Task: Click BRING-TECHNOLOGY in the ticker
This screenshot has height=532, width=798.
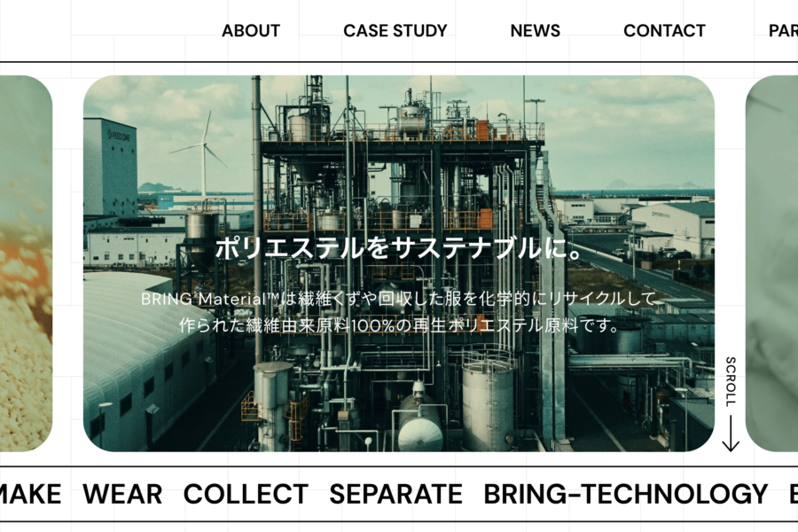Action: coord(625,494)
